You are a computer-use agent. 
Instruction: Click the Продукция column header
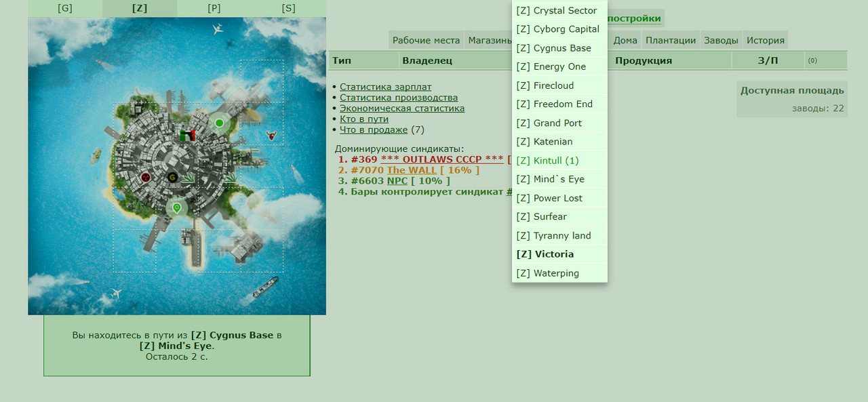point(644,60)
